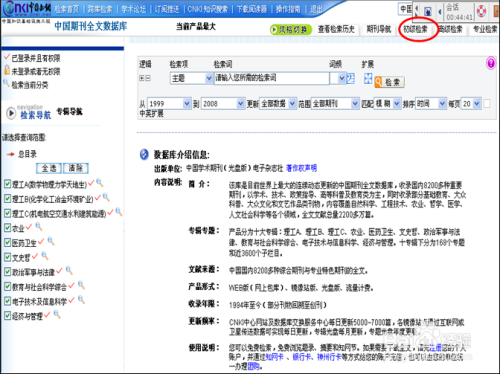Screen dimensions: 500x374
Task: Click the search magnifier next to 理工C
Action: [119, 212]
